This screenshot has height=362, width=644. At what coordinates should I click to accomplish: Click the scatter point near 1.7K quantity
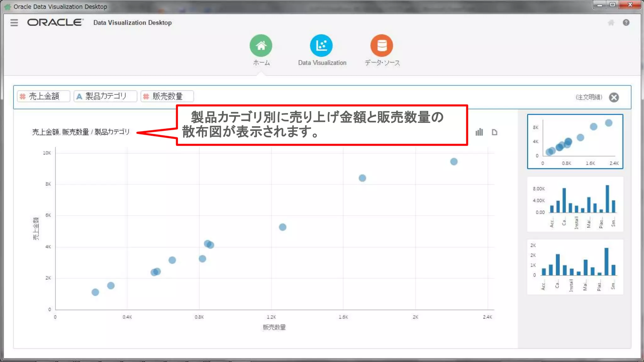[362, 178]
